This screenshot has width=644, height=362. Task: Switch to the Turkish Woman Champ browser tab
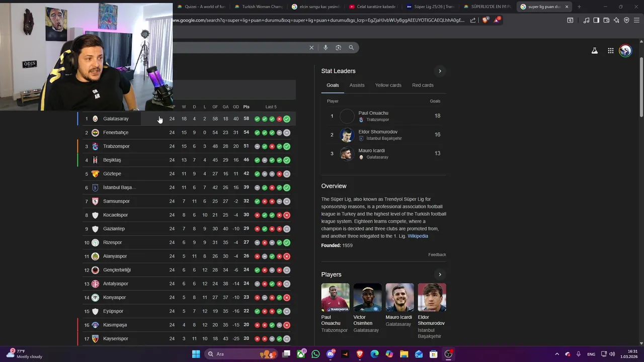pos(259,7)
